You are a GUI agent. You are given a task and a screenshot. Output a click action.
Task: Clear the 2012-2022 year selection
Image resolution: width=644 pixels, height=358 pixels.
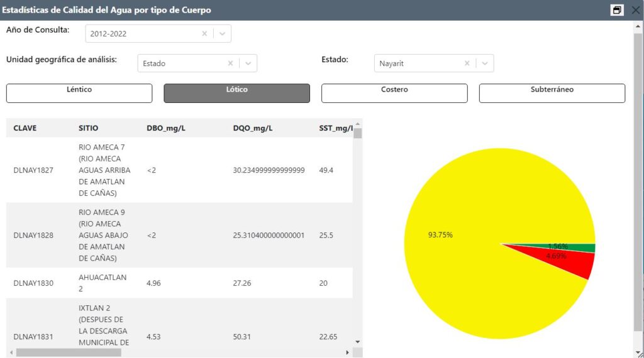(204, 34)
